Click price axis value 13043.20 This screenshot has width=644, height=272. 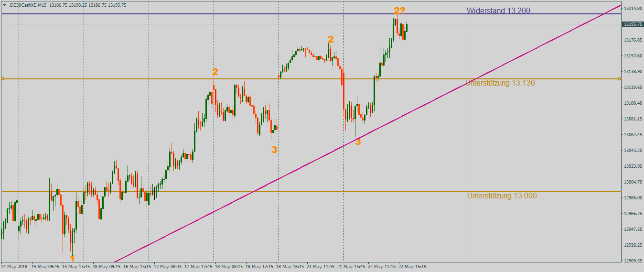633,151
